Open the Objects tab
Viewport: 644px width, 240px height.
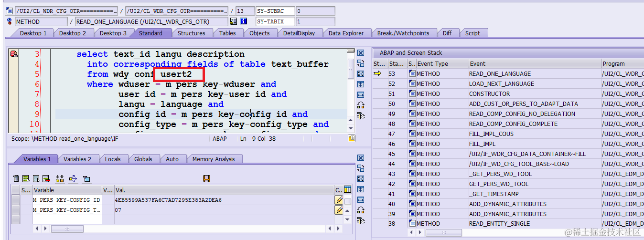point(259,33)
